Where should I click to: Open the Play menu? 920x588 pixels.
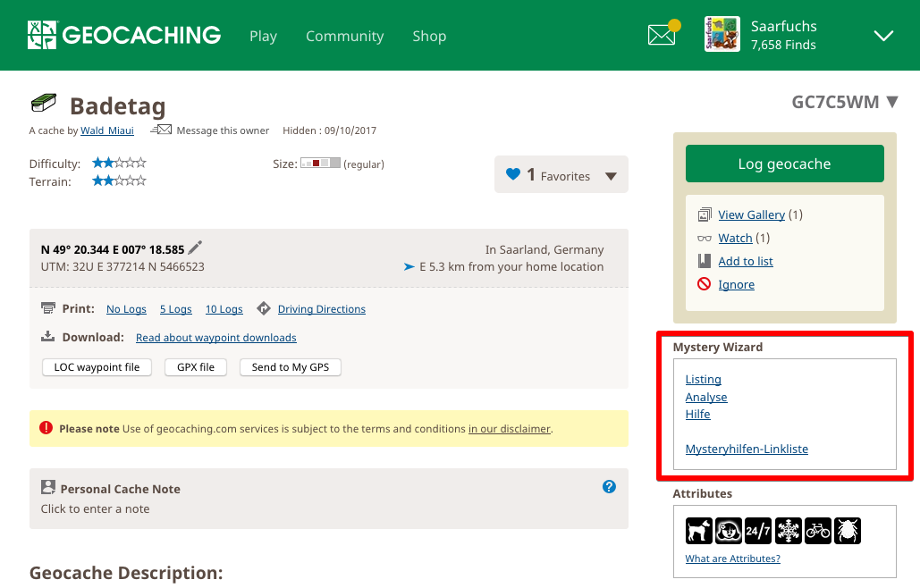tap(263, 36)
